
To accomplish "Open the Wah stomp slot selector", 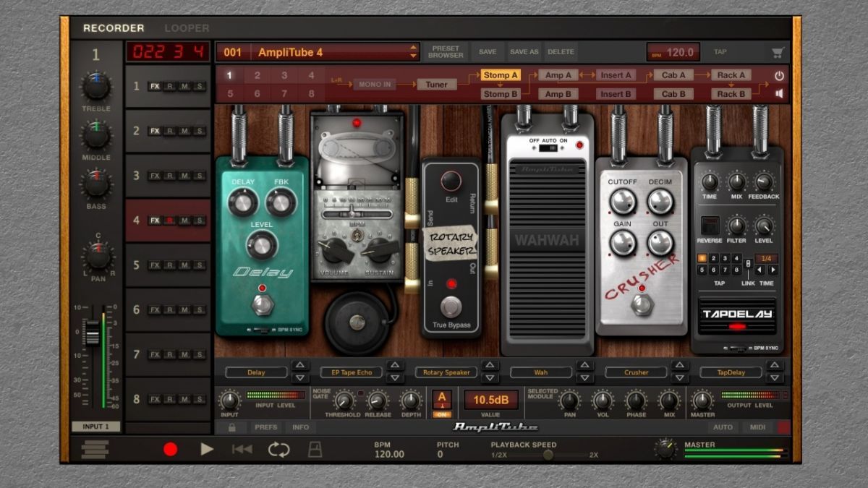I will [541, 372].
